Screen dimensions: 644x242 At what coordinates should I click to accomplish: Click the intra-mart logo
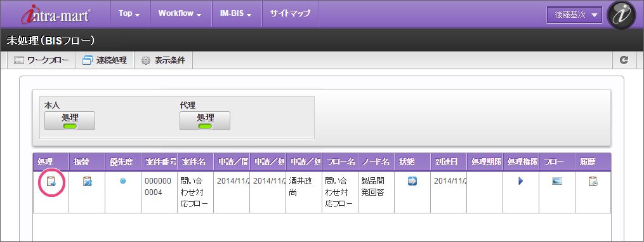point(56,14)
